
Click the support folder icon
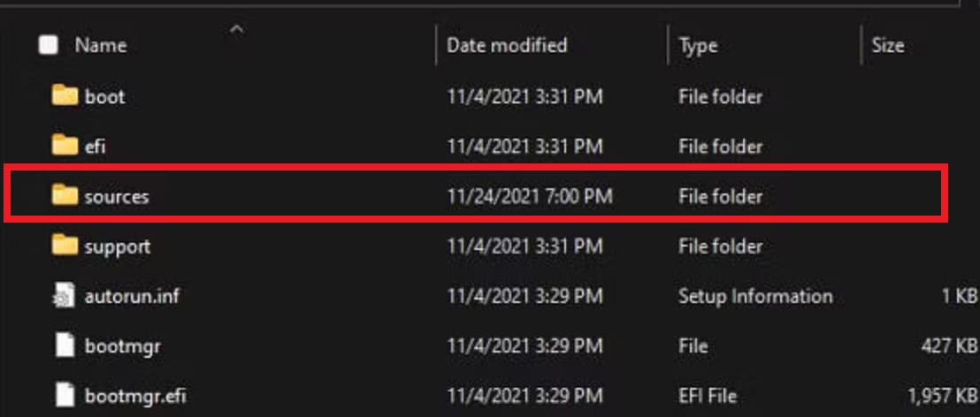[65, 246]
